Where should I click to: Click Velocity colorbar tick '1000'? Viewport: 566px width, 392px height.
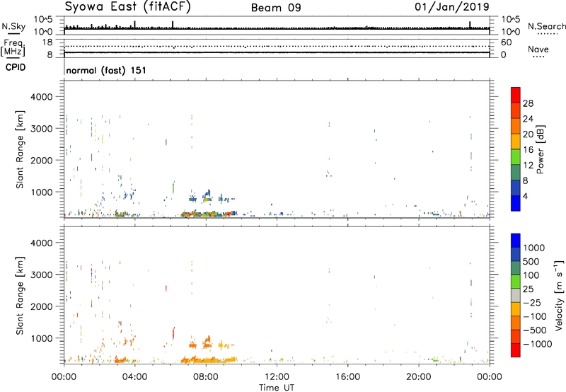(534, 248)
